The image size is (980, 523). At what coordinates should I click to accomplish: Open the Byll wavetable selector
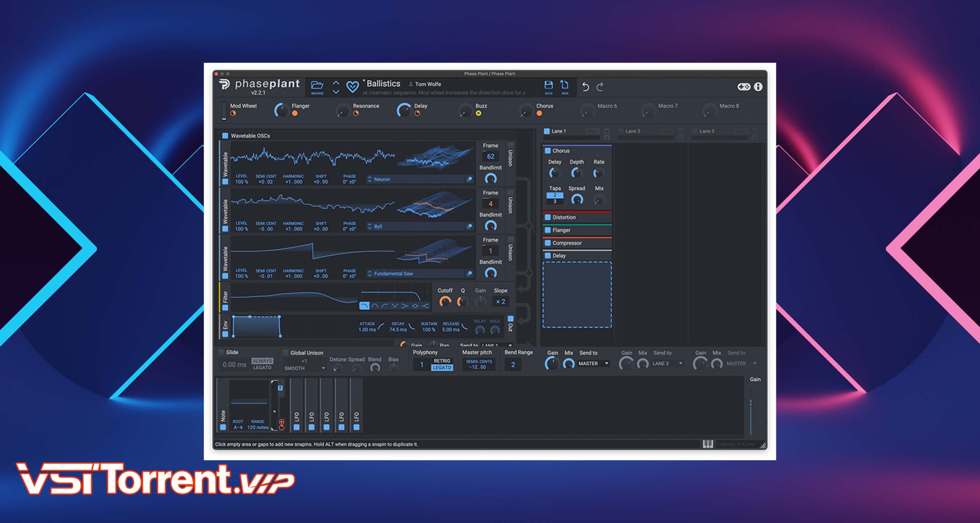416,226
